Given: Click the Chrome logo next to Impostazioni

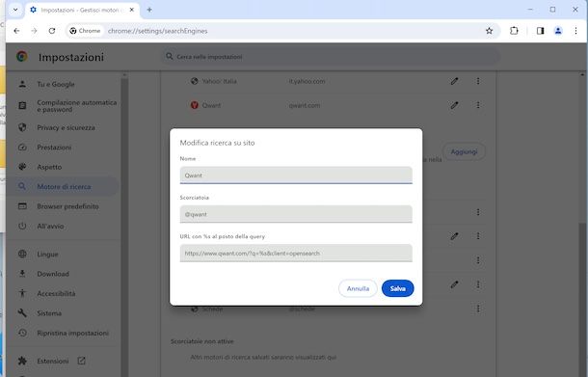Looking at the screenshot, I should pos(22,57).
